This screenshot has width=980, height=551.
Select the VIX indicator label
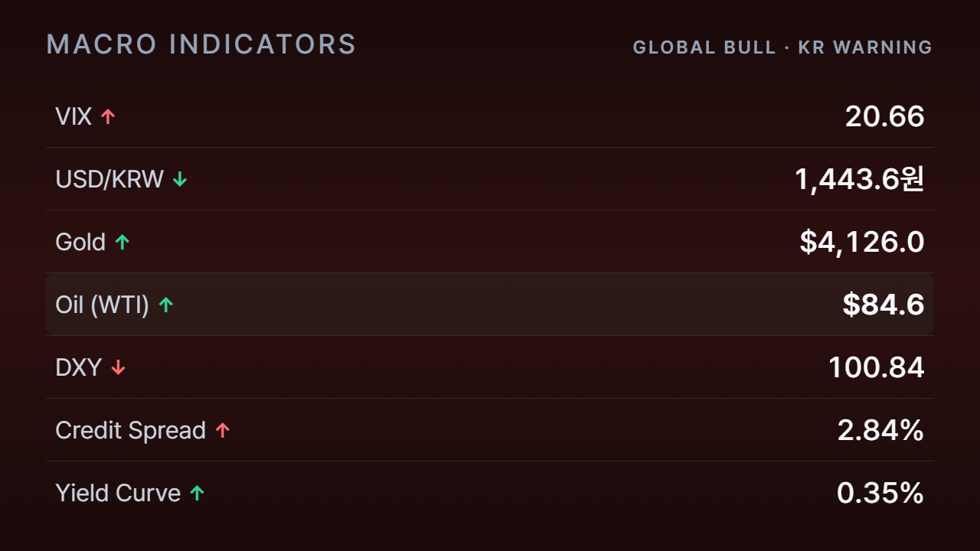(x=73, y=116)
